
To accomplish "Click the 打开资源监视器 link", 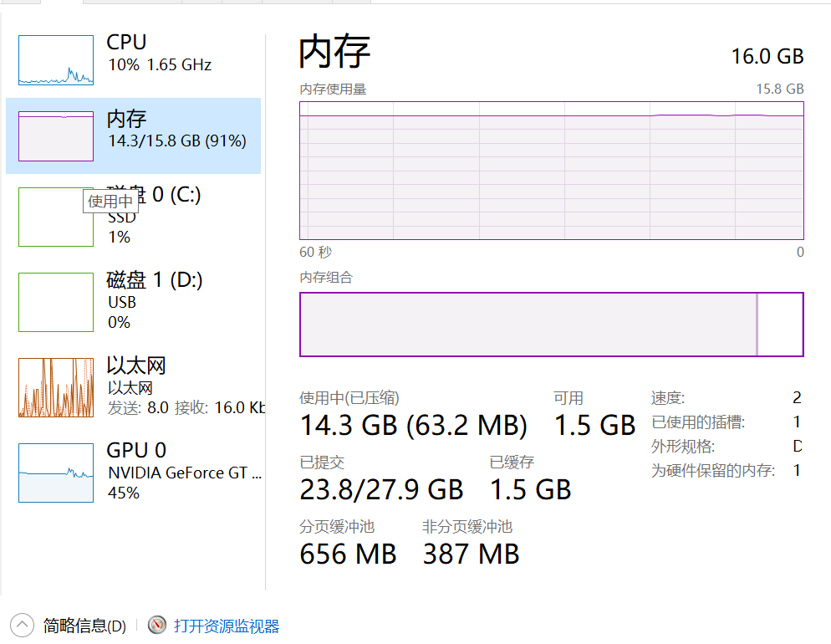I will tap(227, 626).
